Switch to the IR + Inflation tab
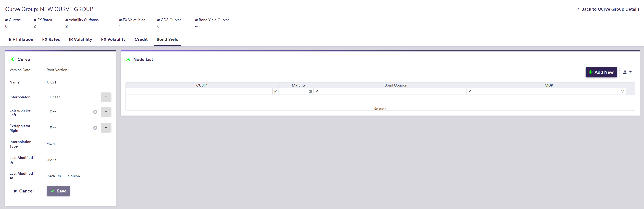Screen dimensions: 644x209 click(20, 39)
